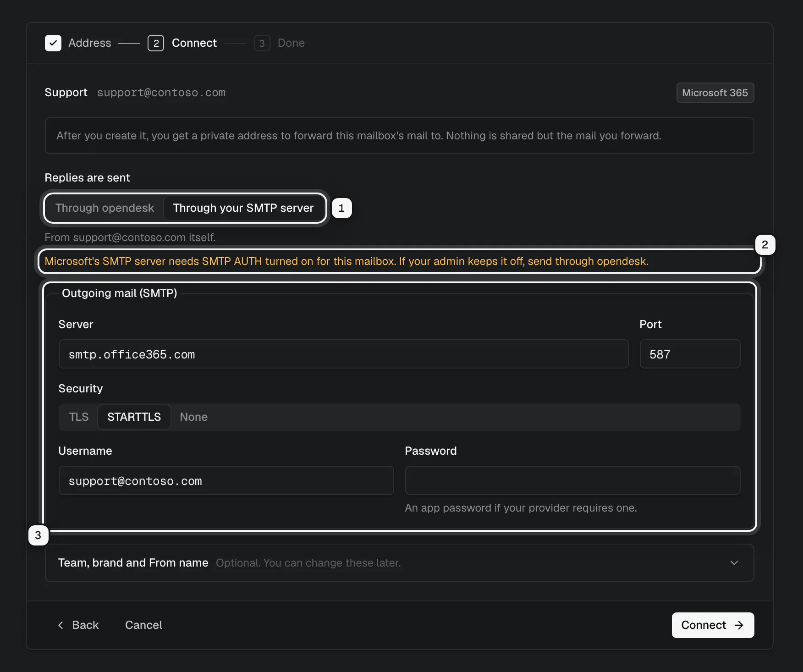The image size is (803, 672).
Task: Choose STARTTLS security option
Action: click(134, 417)
